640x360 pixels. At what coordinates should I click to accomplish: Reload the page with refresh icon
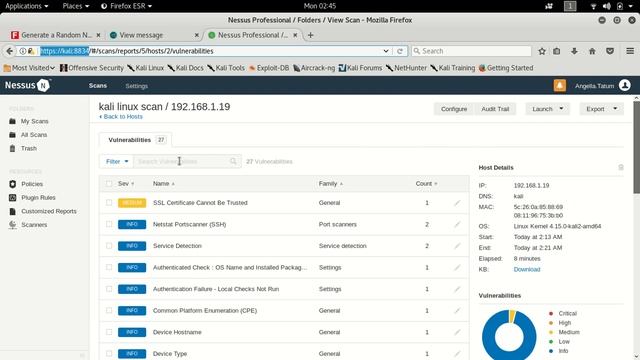[400, 51]
